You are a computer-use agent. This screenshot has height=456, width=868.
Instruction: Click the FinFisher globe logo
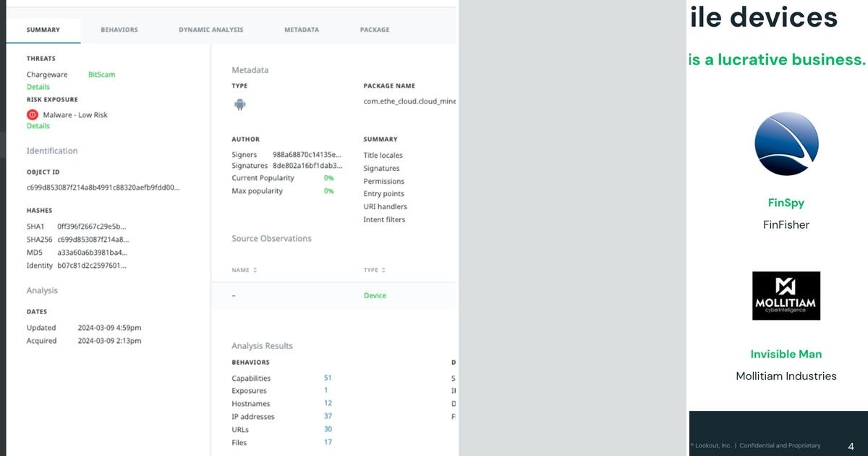[x=787, y=143]
